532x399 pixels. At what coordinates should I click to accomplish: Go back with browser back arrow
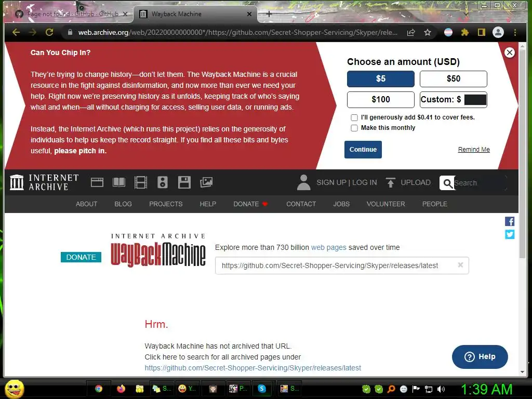[x=16, y=32]
